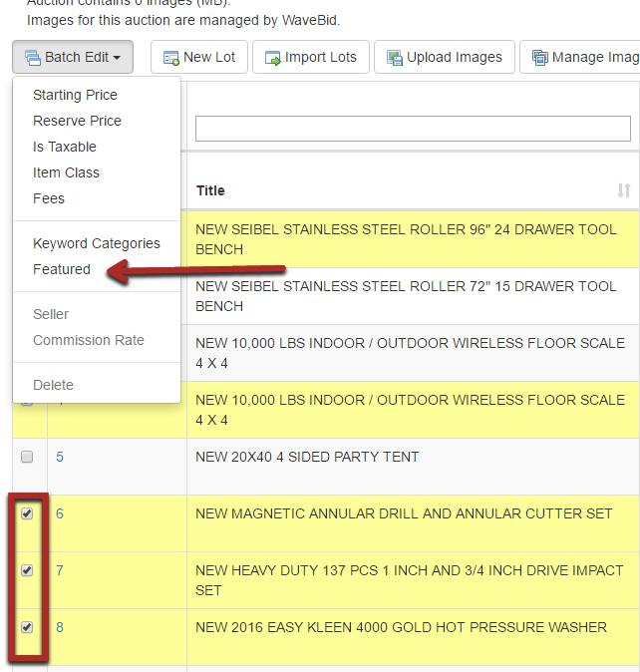This screenshot has width=640, height=672.
Task: Start Upload Images
Action: click(x=445, y=57)
